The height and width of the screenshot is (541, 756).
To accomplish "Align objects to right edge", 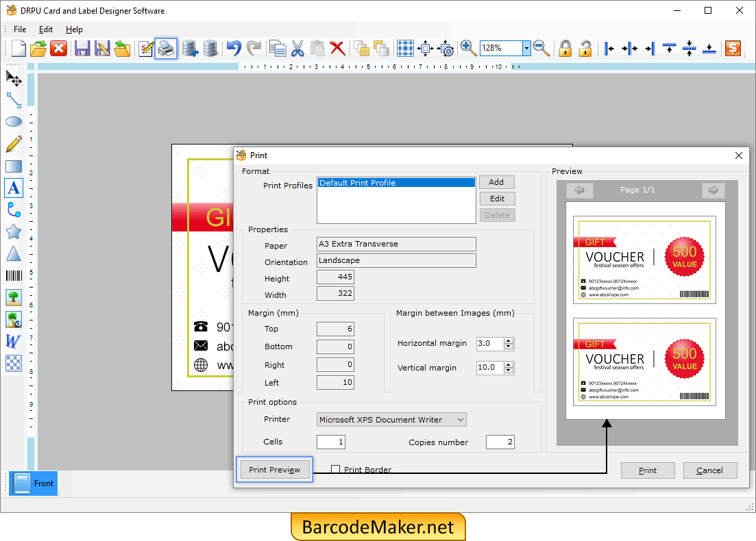I will [650, 48].
